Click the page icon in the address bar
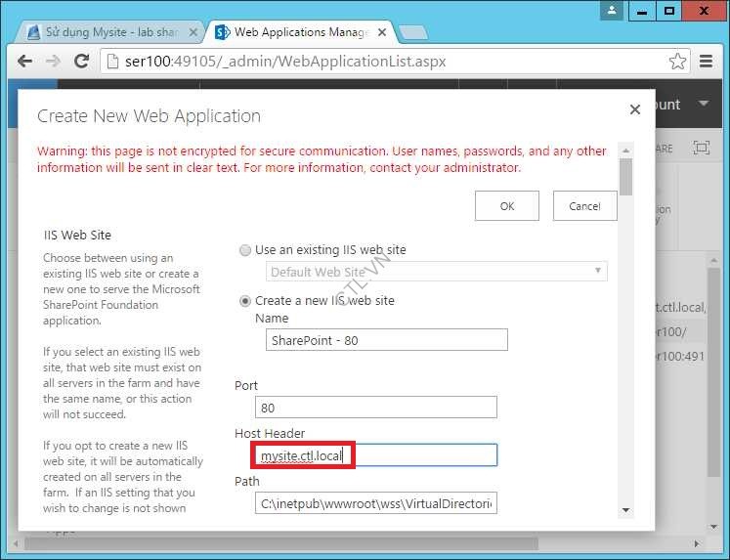730x560 pixels. tap(112, 61)
